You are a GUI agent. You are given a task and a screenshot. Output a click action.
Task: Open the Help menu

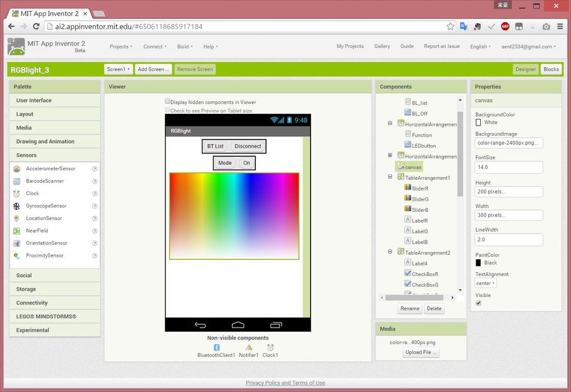coord(210,46)
